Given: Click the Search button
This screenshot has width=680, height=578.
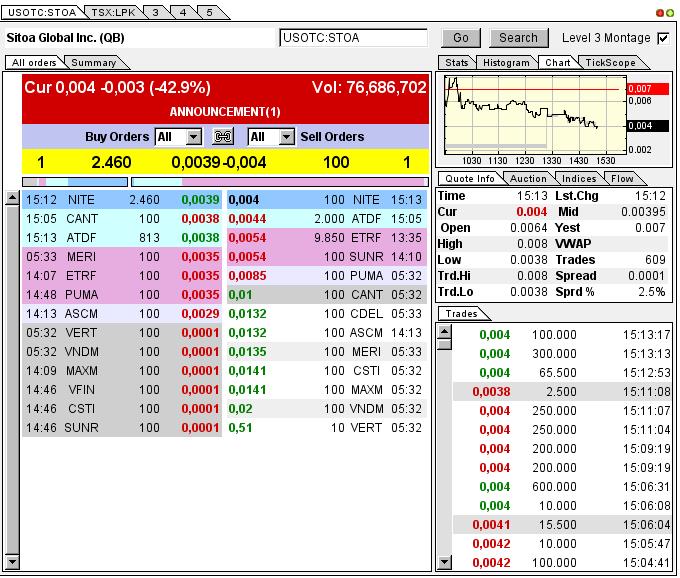Looking at the screenshot, I should [x=518, y=38].
